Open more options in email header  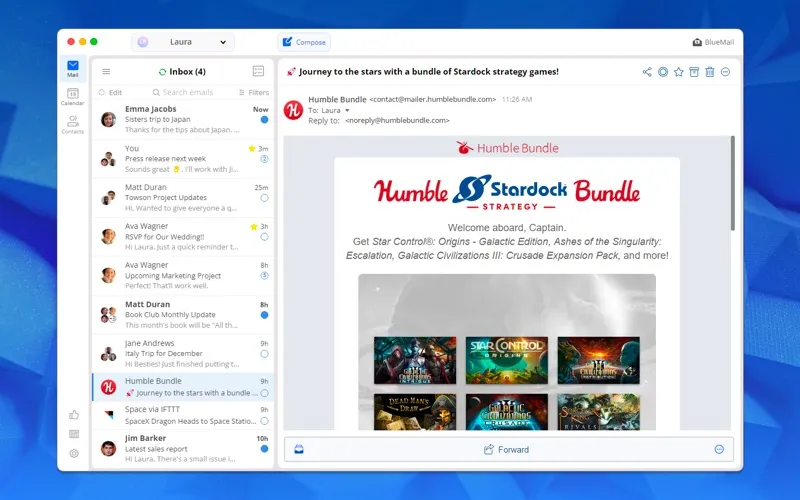(726, 72)
